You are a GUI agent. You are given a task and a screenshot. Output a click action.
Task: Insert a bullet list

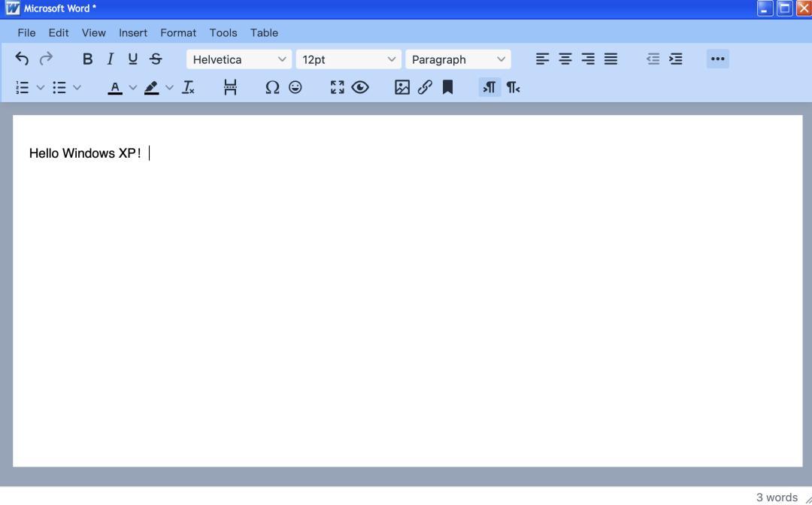pyautogui.click(x=59, y=87)
